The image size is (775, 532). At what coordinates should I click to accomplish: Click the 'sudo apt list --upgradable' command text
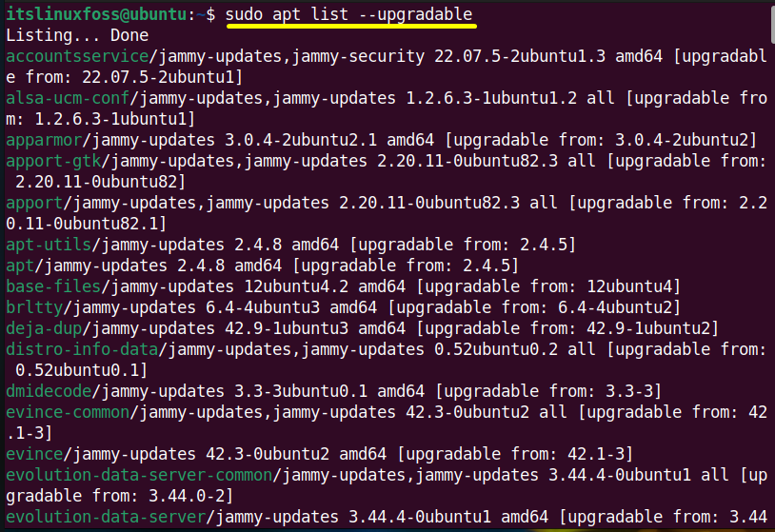pyautogui.click(x=349, y=14)
